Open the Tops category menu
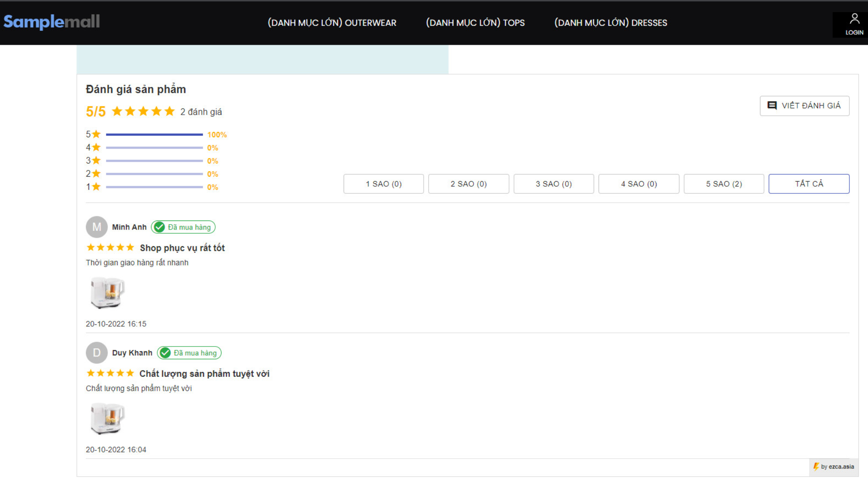 [475, 23]
